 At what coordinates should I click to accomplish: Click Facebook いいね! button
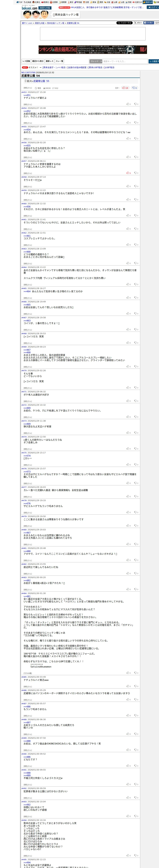(149, 23)
